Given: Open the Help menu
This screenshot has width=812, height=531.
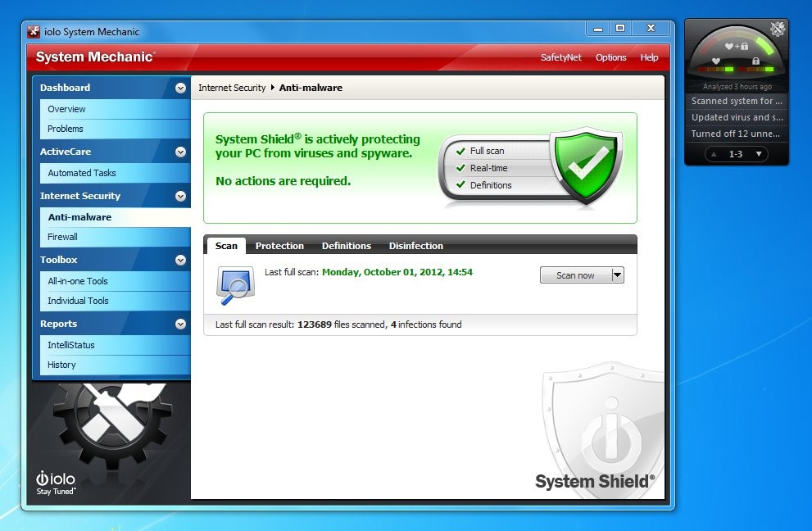Looking at the screenshot, I should (x=649, y=57).
